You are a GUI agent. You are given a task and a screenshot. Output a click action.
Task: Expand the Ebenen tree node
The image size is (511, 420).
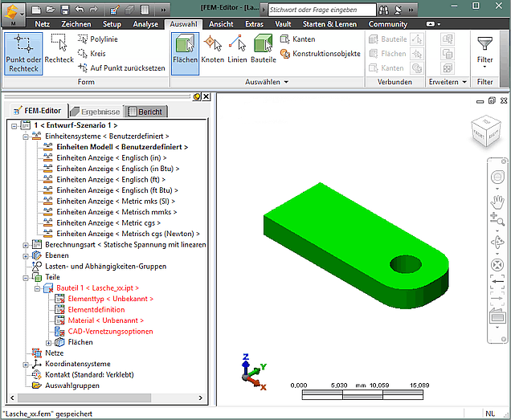(26, 255)
